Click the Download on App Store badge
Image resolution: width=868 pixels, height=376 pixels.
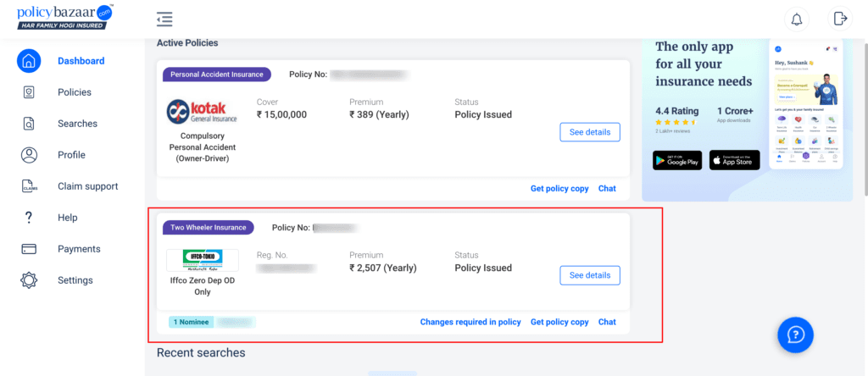tap(735, 160)
